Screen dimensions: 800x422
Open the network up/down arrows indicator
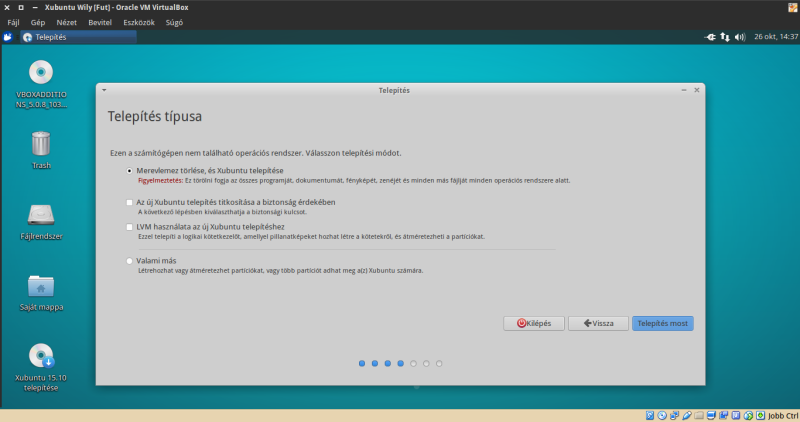[725, 37]
